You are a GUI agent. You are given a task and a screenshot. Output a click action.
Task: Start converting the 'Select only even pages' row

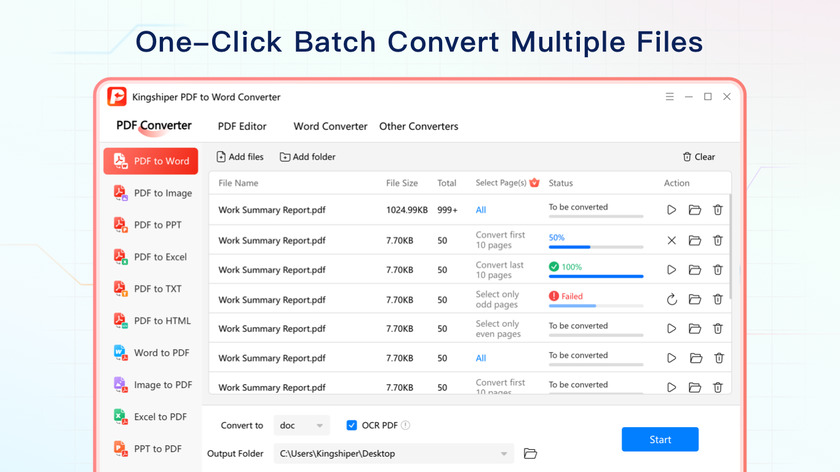[671, 328]
